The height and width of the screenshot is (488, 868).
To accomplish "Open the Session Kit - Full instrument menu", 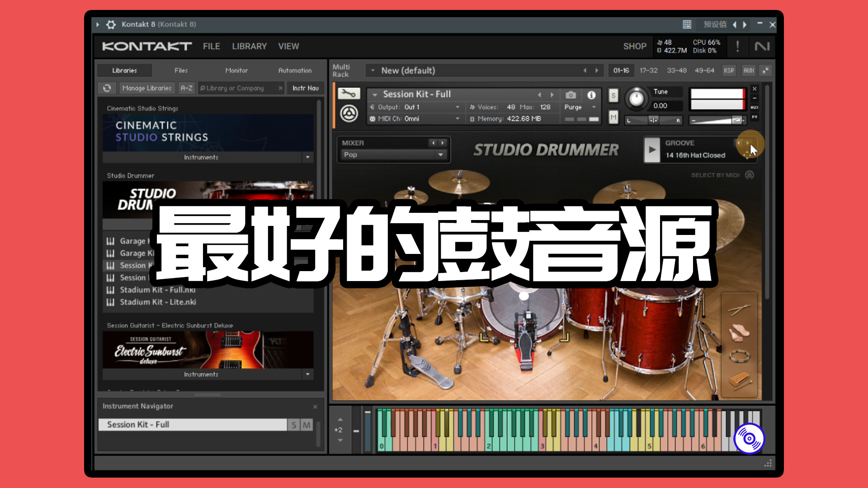I will point(375,95).
